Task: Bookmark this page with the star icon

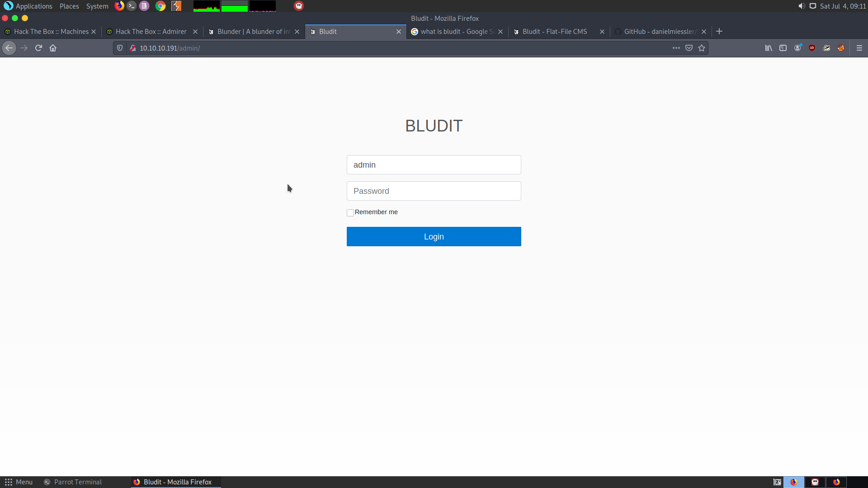Action: (x=702, y=48)
